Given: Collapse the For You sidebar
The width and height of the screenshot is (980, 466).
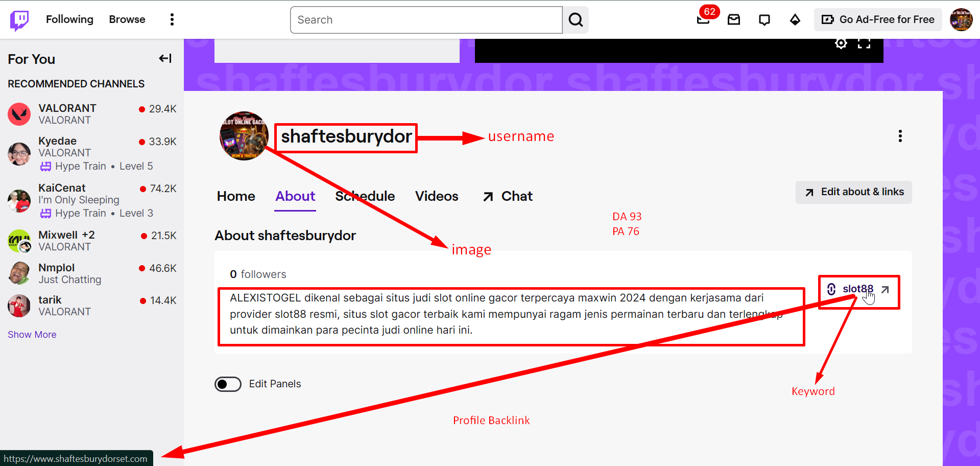Looking at the screenshot, I should pos(165,59).
